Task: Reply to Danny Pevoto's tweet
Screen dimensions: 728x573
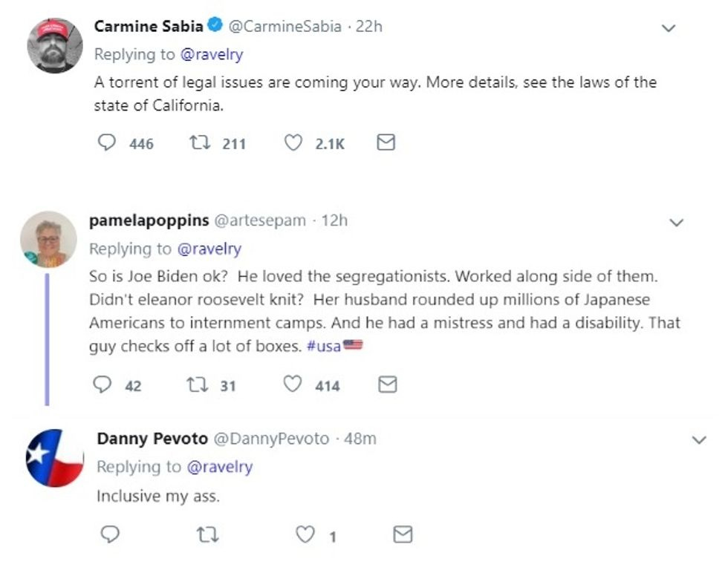Action: coord(109,534)
